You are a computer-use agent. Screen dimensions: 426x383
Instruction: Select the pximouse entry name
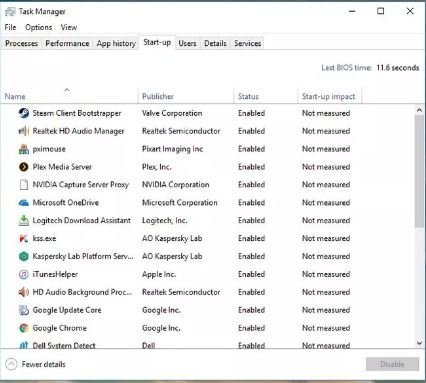pos(49,149)
